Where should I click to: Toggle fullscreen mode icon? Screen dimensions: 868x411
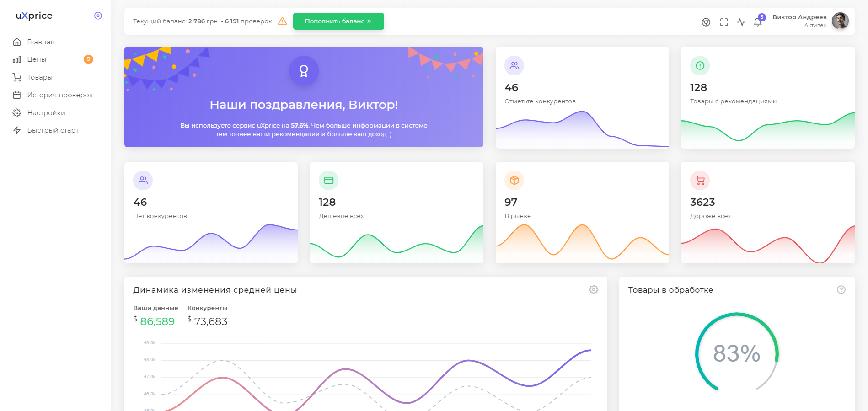tap(724, 22)
